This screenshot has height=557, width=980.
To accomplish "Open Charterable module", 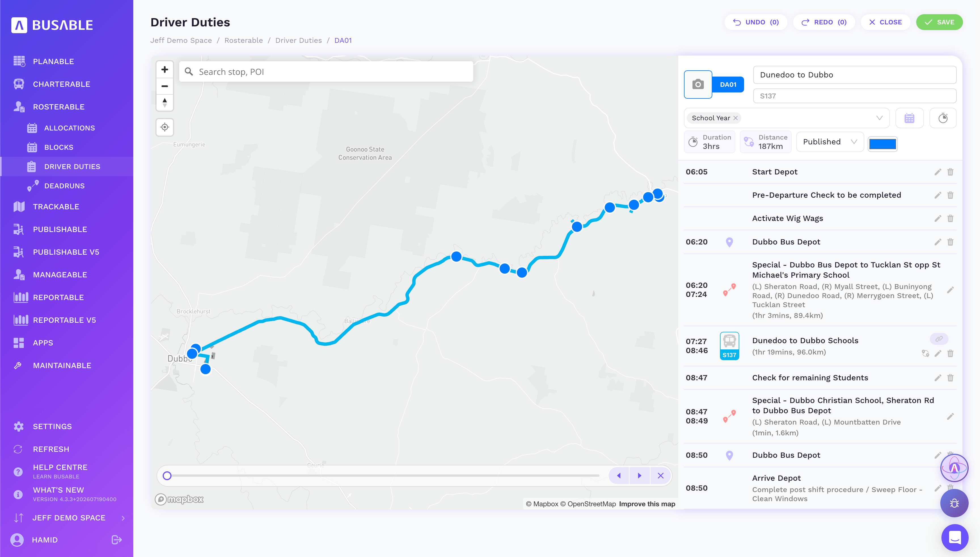I will click(x=67, y=84).
